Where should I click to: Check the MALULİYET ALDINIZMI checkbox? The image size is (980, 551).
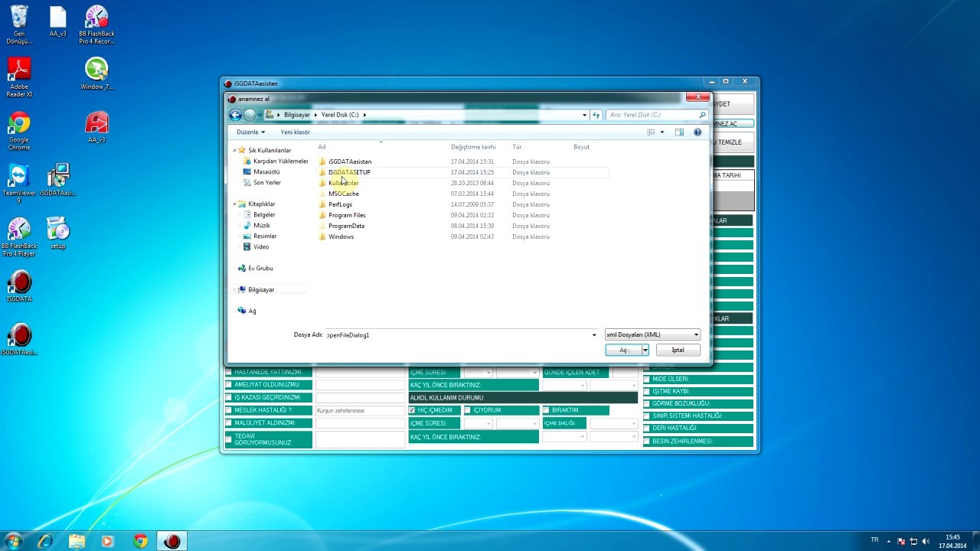pyautogui.click(x=228, y=423)
